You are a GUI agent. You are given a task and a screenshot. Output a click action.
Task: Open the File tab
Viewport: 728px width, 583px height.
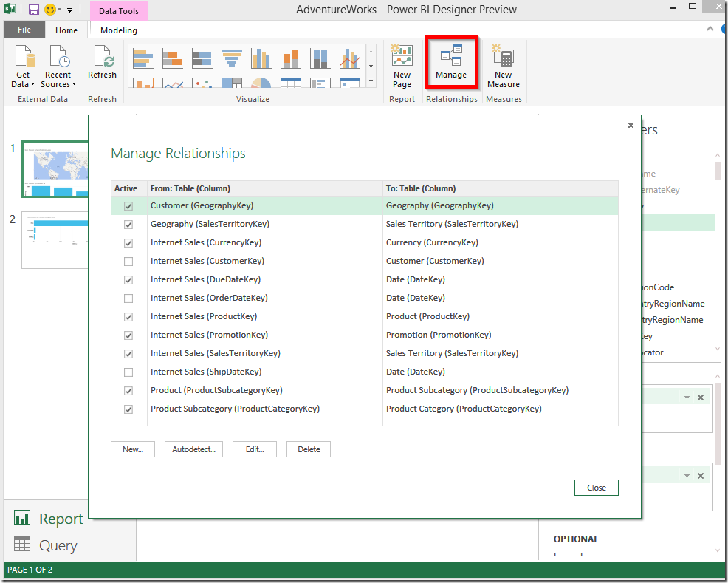coord(24,30)
